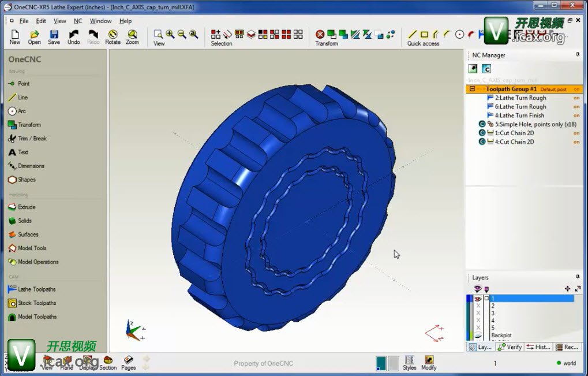The image size is (588, 376).
Task: Activate the Zoom tool in the main toolbar
Action: coord(132,37)
